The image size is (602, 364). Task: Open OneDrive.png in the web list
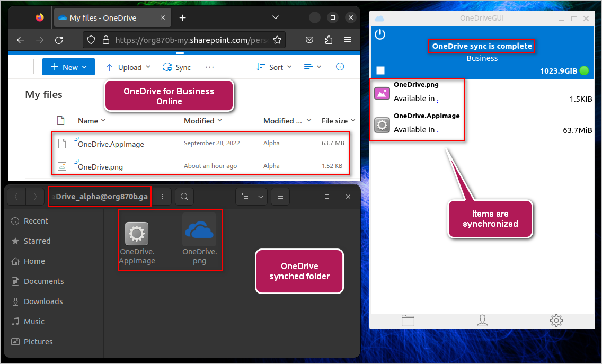(100, 167)
